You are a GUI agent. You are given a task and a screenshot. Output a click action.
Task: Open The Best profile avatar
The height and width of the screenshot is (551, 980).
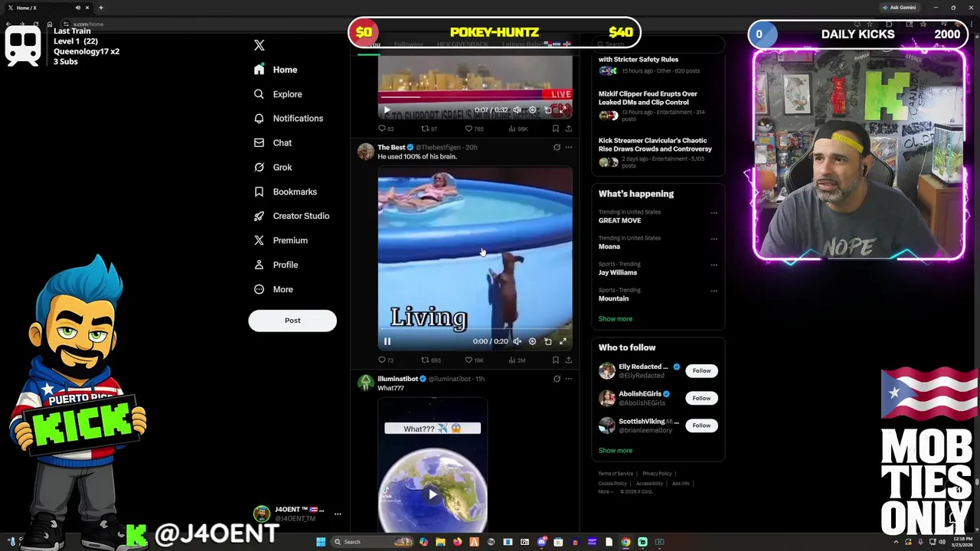366,152
